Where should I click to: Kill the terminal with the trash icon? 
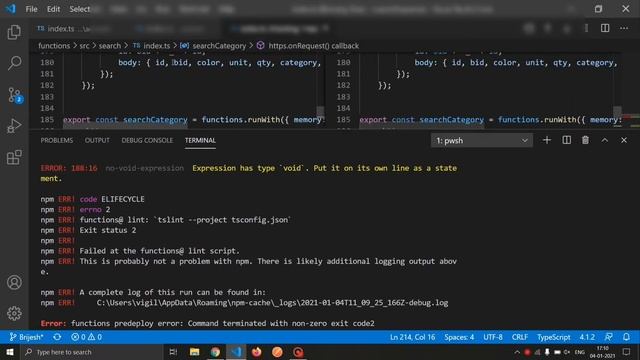click(x=585, y=140)
